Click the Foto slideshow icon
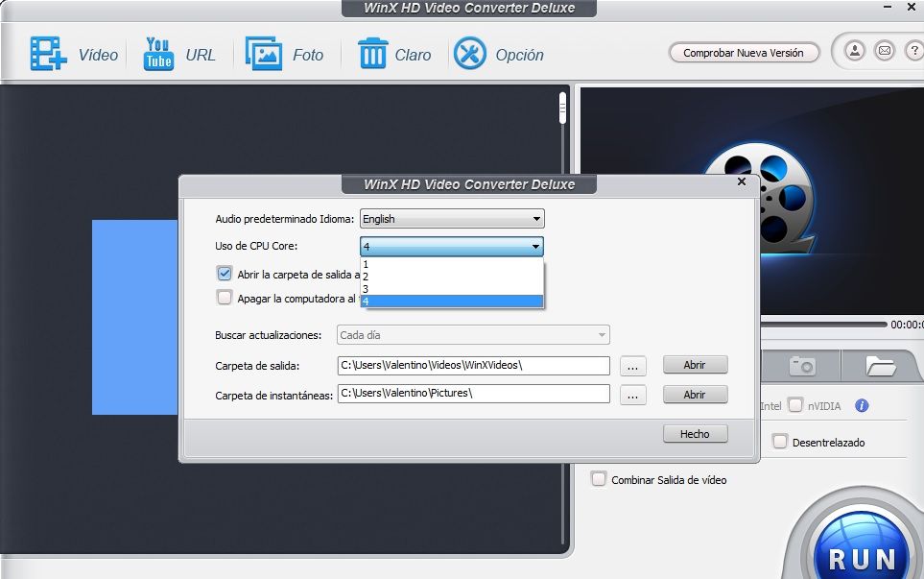This screenshot has height=579, width=924. (263, 54)
